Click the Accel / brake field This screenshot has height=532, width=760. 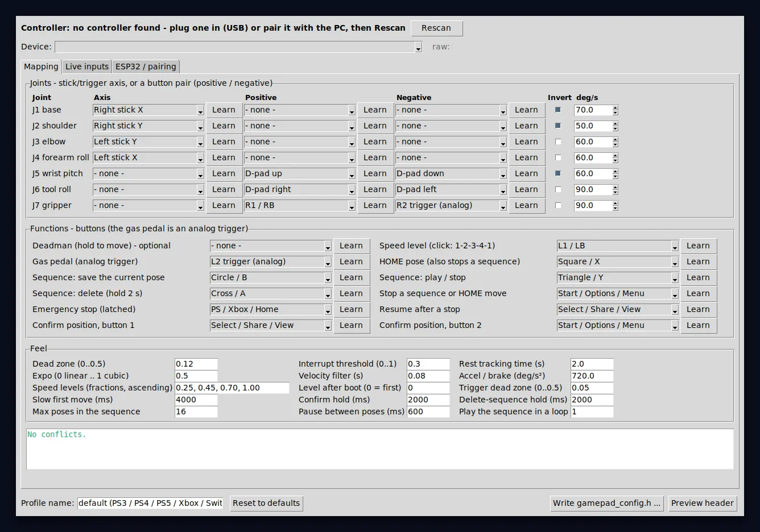click(592, 376)
